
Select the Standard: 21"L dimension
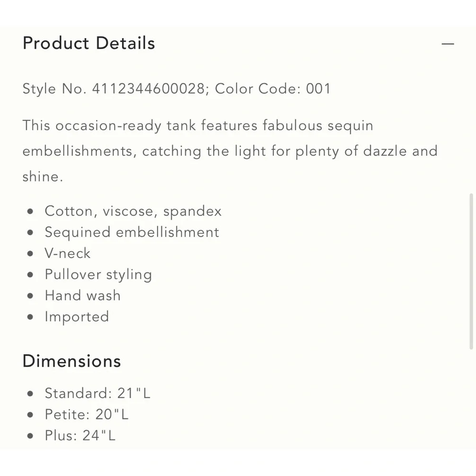pos(98,394)
